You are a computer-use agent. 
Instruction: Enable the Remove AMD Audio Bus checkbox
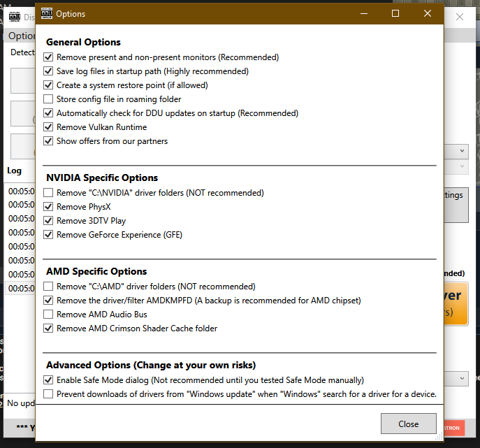tap(48, 315)
